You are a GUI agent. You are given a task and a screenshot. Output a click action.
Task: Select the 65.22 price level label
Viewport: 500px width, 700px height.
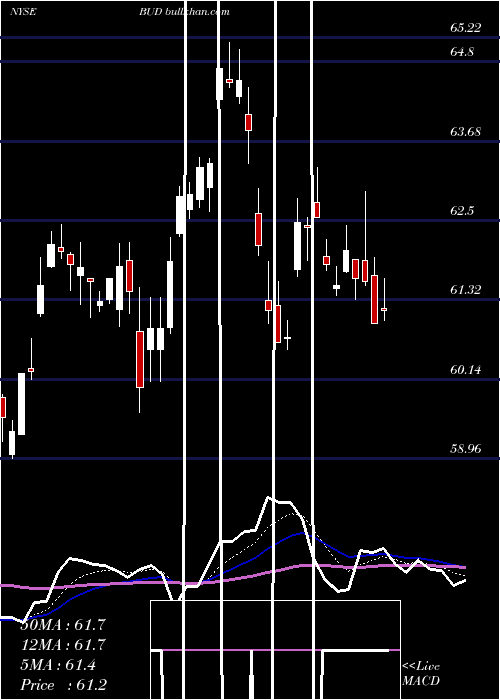point(465,28)
